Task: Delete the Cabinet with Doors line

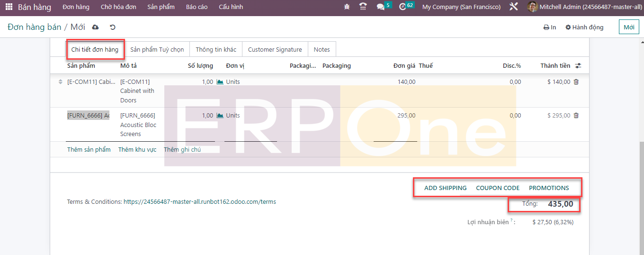Action: pos(576,82)
